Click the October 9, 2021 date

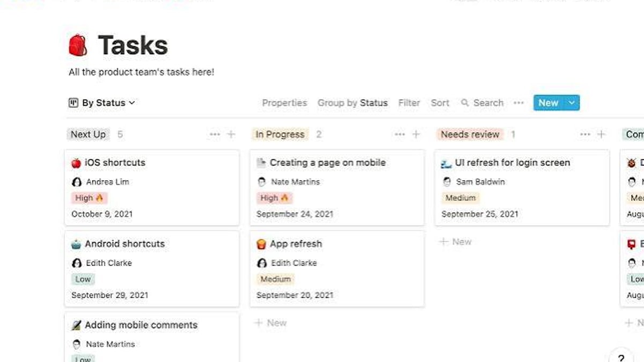tap(102, 214)
